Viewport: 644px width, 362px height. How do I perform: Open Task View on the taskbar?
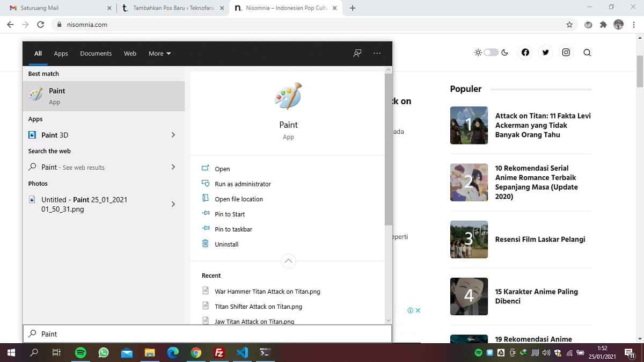[56, 353]
